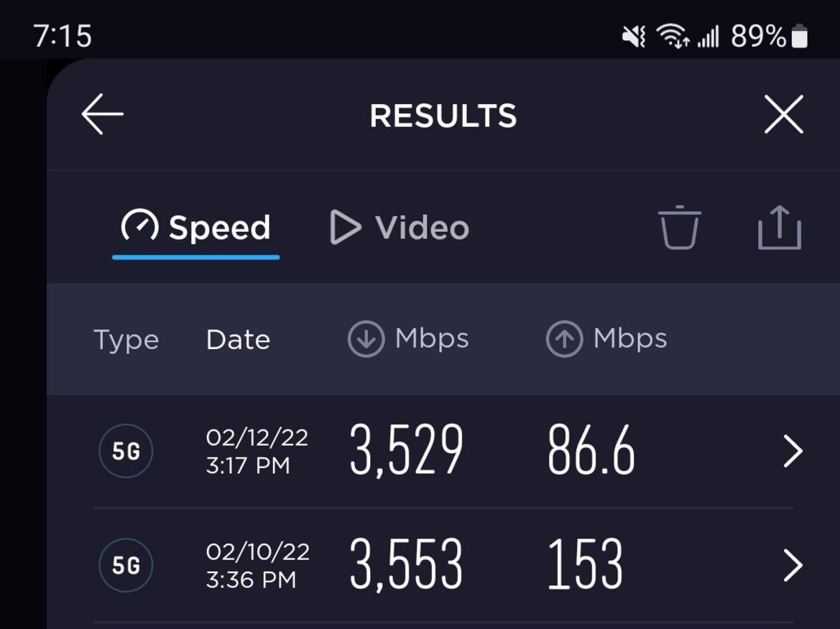Switch to the Video tab
The image size is (840, 629).
click(399, 228)
